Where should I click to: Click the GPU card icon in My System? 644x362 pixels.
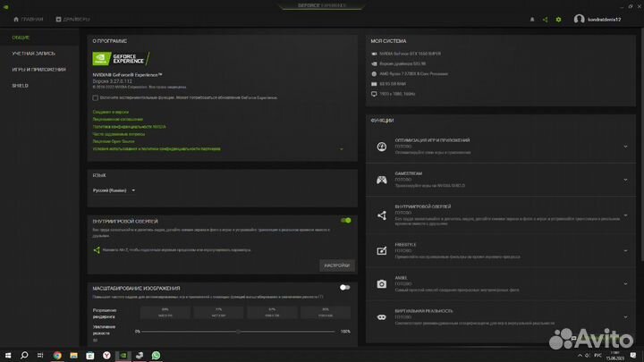(374, 54)
